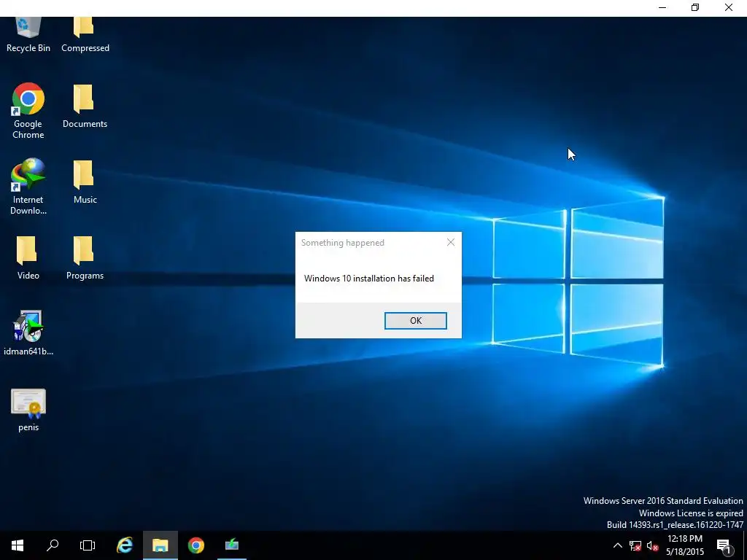Select the Google Chrome desktop shortcut
The image size is (747, 560).
28,111
